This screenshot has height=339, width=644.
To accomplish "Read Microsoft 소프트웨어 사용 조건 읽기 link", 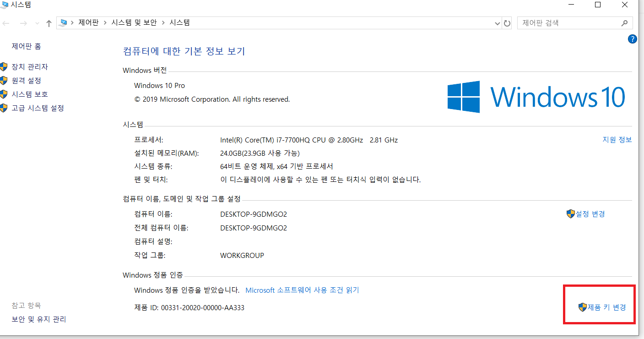I will click(x=303, y=290).
